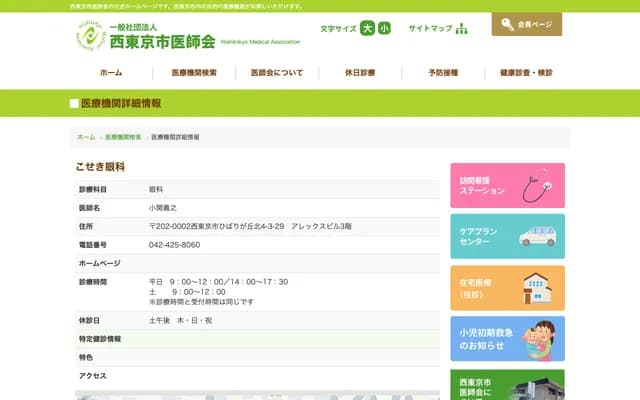Click the access map image below アクセス
The image size is (640, 400).
(x=257, y=395)
